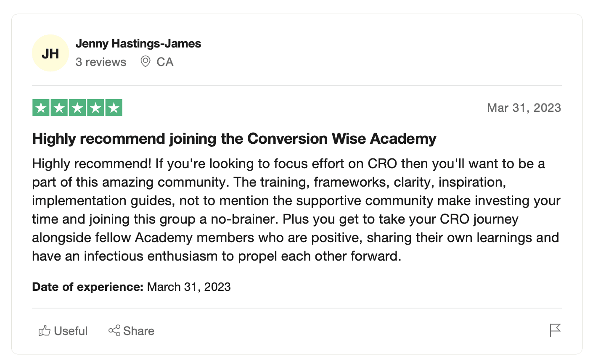The width and height of the screenshot is (598, 364).
Task: Click the first green star
Action: pyautogui.click(x=41, y=108)
